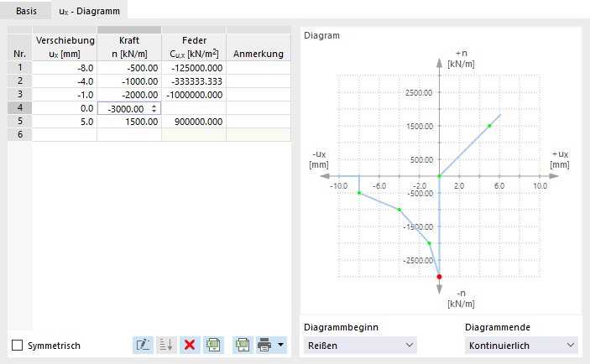Click the empty Anmerkung cell in row 1
The image size is (590, 364).
point(258,68)
